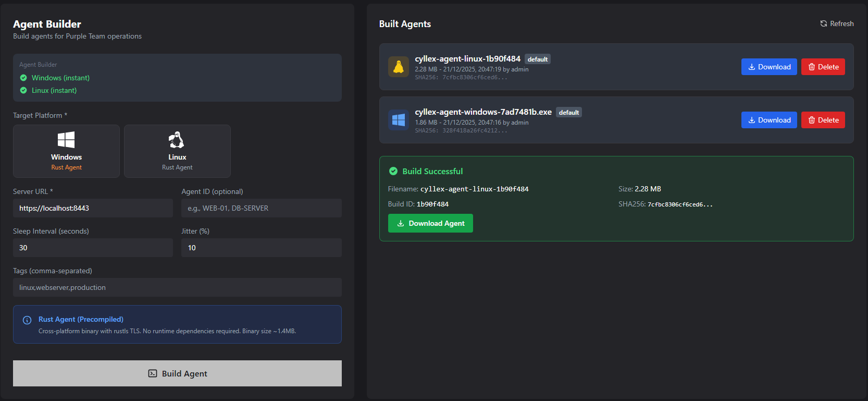Click the Jitter percentage field
Image resolution: width=868 pixels, height=401 pixels.
261,248
